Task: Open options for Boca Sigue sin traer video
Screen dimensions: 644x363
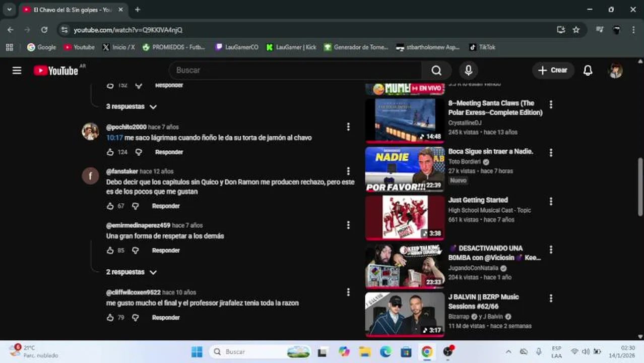Action: click(551, 152)
